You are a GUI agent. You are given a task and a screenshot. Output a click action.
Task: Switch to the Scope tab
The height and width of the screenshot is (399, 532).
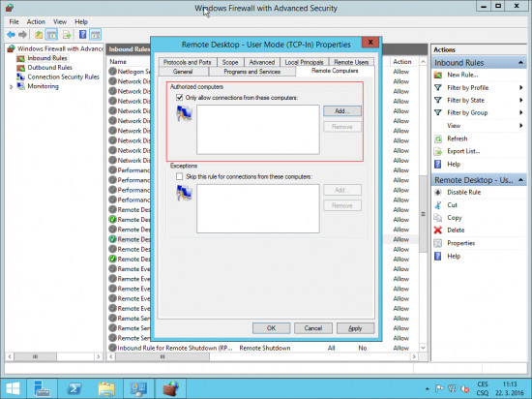(230, 62)
